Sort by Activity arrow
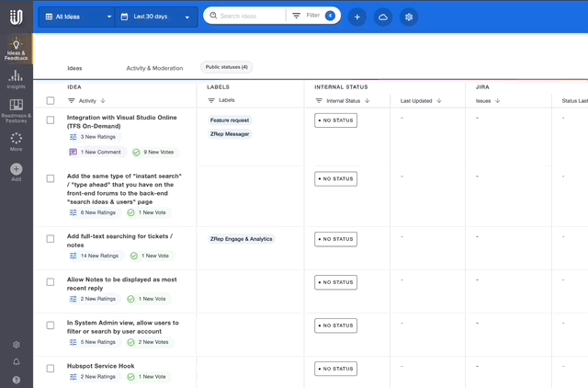Screen dimensions: 588x388 (103, 100)
